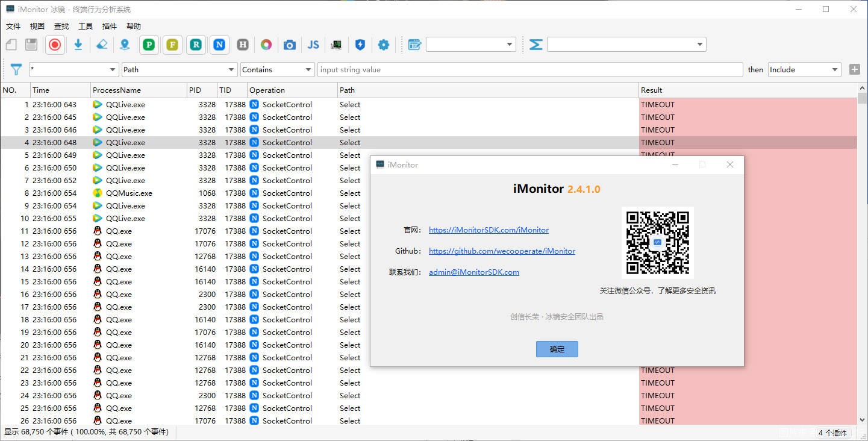868x441 pixels.
Task: Sort by the TID column header
Action: point(232,90)
